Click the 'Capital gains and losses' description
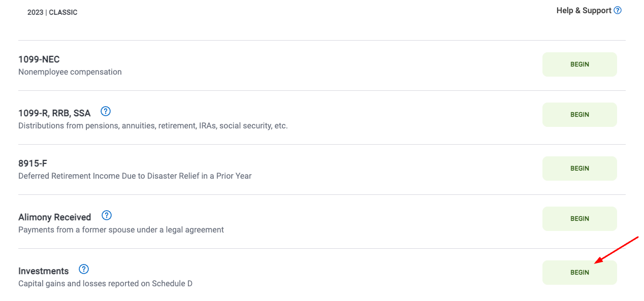Image resolution: width=644 pixels, height=301 pixels. [105, 284]
